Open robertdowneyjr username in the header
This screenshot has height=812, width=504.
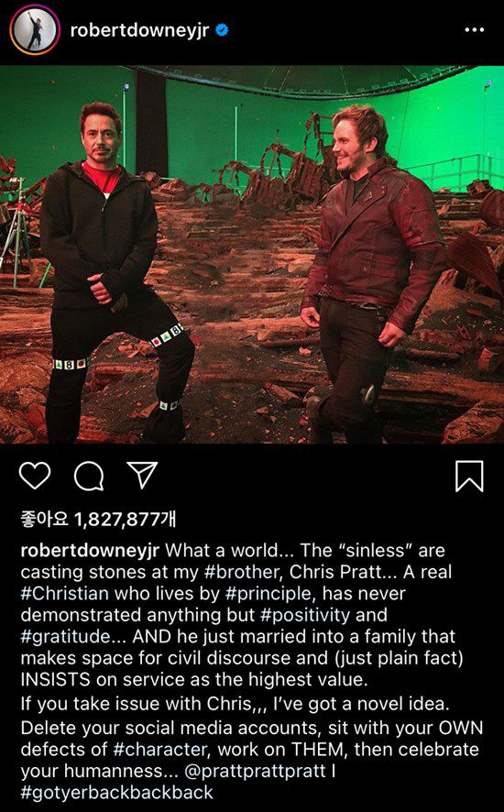140,30
